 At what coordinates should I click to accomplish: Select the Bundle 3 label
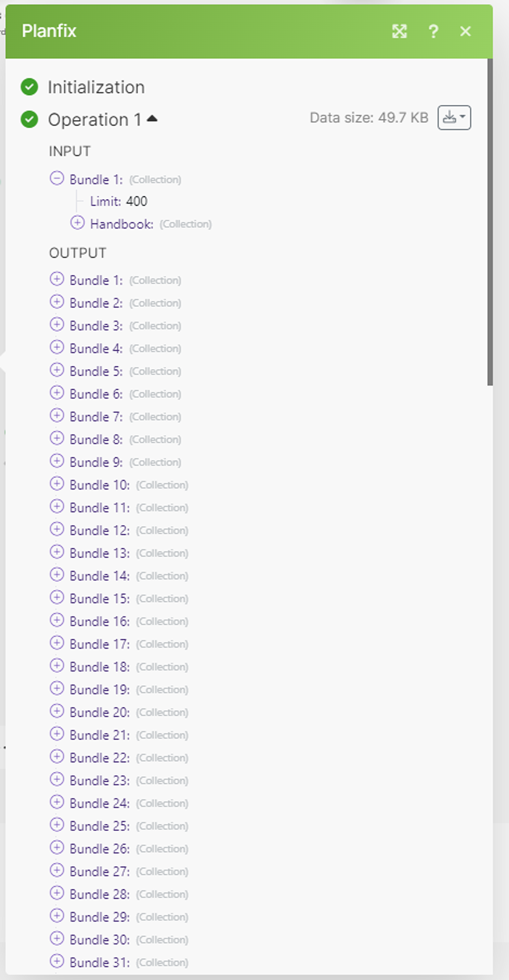pyautogui.click(x=96, y=326)
